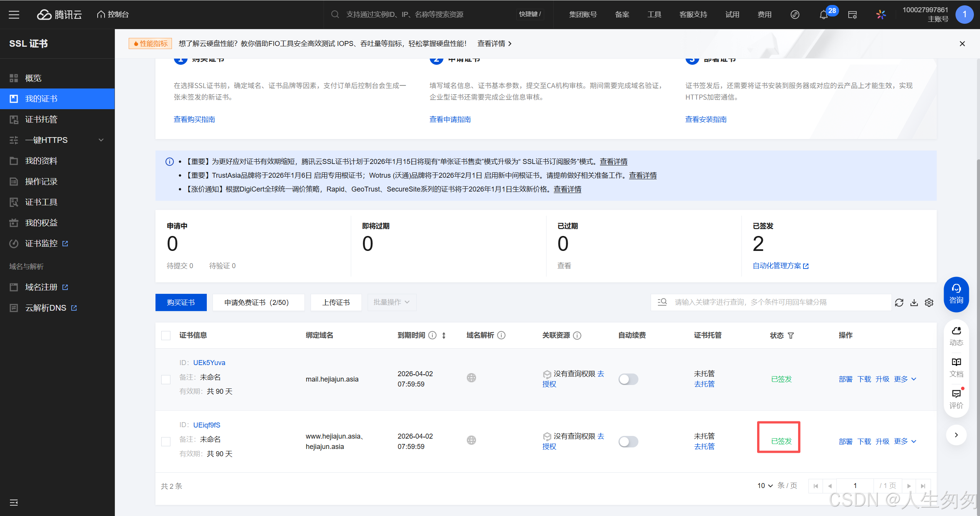Click the download list icon
Screen dimensions: 980x516
click(914, 303)
